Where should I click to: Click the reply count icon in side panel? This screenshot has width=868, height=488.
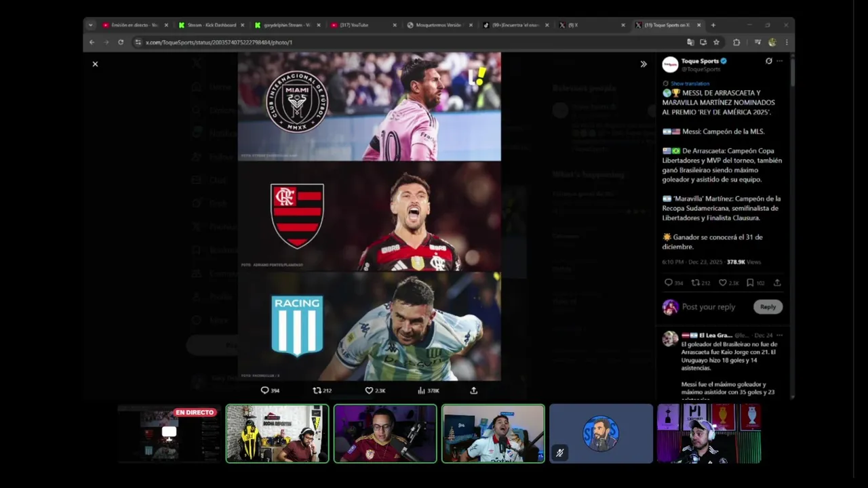pos(669,283)
